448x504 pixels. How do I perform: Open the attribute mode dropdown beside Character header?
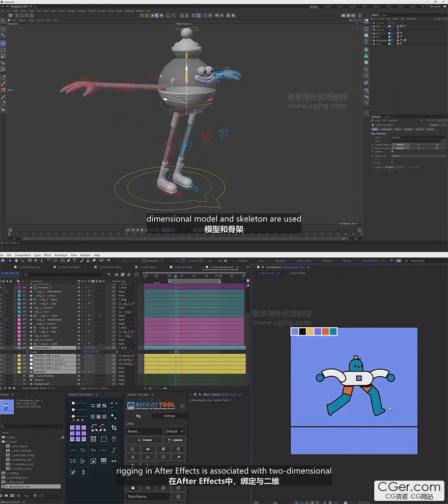click(438, 125)
